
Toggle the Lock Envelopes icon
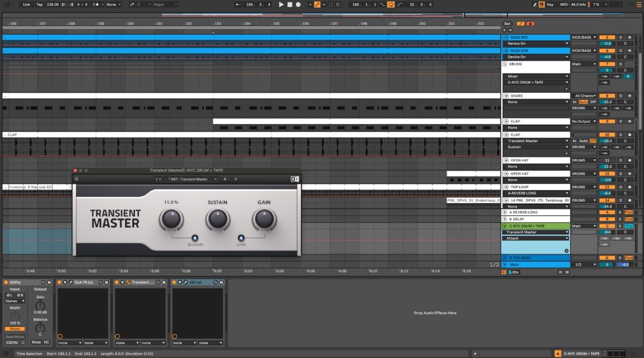coord(530,24)
